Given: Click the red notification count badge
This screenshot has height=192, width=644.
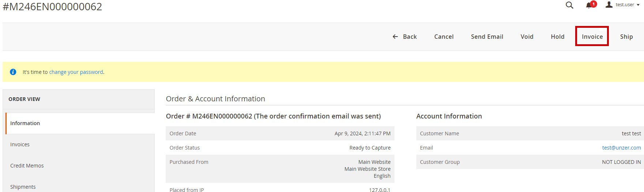Looking at the screenshot, I should pos(594,4).
